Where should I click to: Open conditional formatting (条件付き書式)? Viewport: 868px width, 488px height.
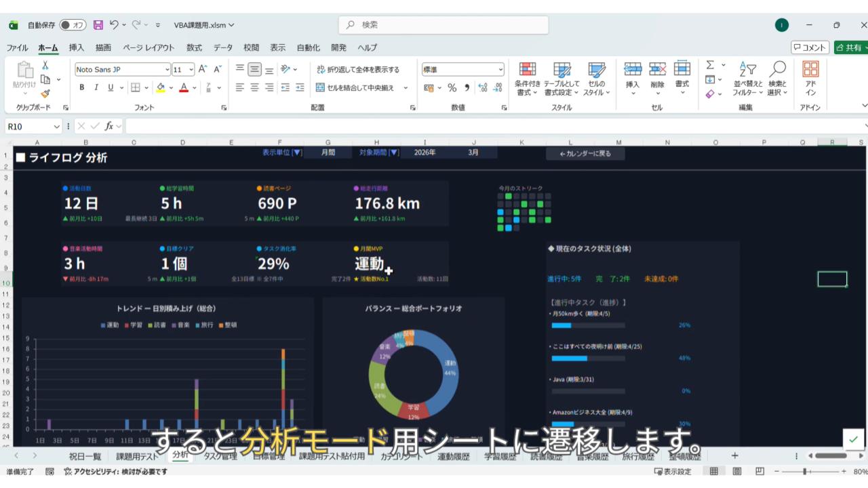[527, 79]
